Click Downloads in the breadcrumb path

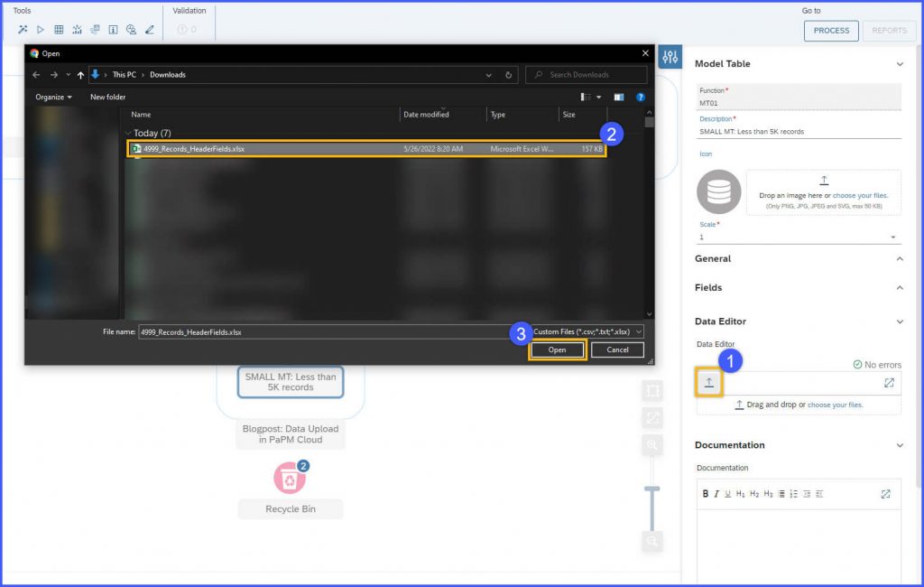click(167, 75)
